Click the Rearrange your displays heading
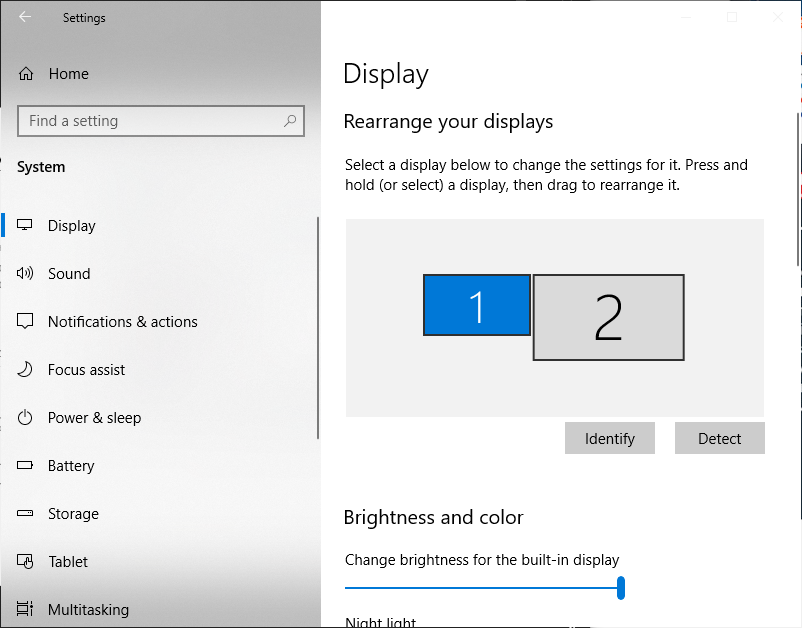Screen dimensions: 802x628 coord(448,122)
